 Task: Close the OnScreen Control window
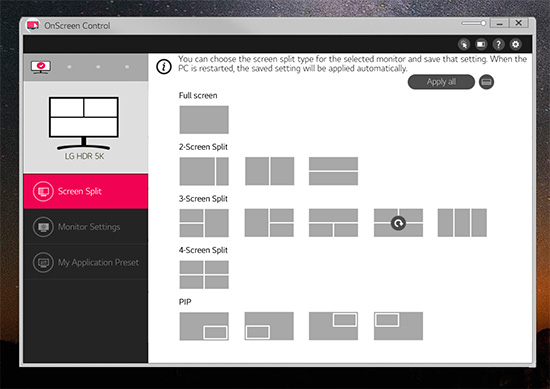[x=518, y=23]
